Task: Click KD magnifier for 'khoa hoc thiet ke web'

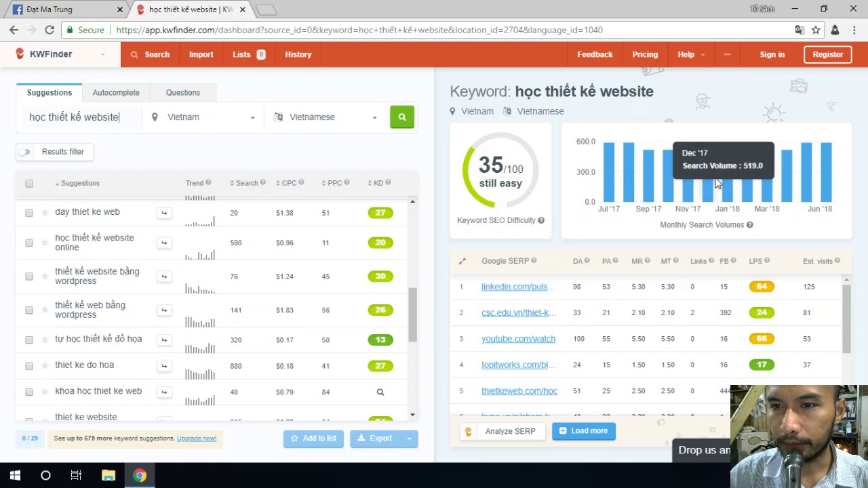Action: (x=380, y=392)
